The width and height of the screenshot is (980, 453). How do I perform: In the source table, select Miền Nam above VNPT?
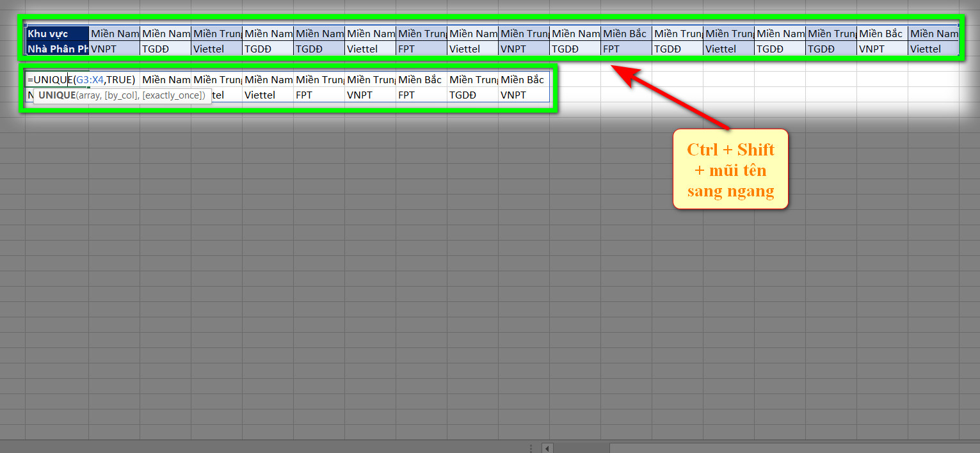(115, 33)
